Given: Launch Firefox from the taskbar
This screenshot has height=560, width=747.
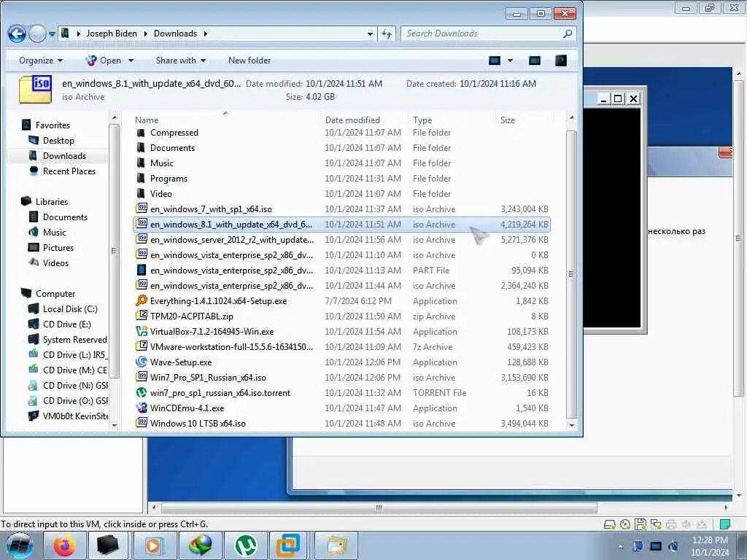Looking at the screenshot, I should tap(65, 545).
